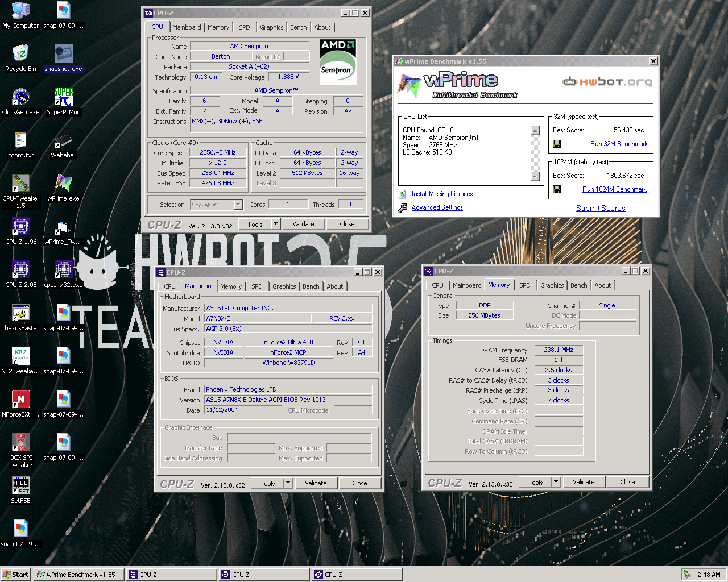
Task: Click Model field A7N8X-E
Action: click(258, 318)
